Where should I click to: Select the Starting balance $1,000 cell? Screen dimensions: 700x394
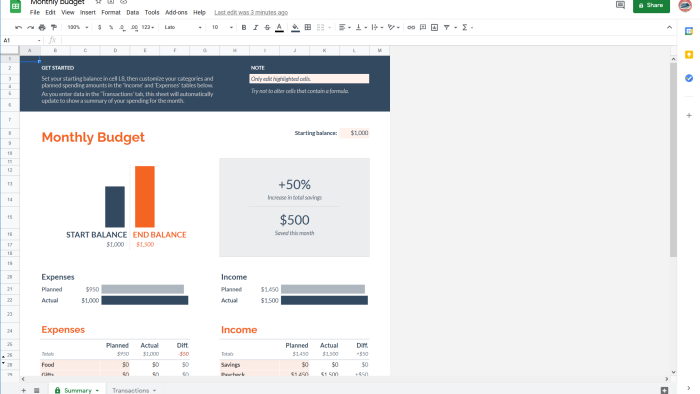(354, 133)
